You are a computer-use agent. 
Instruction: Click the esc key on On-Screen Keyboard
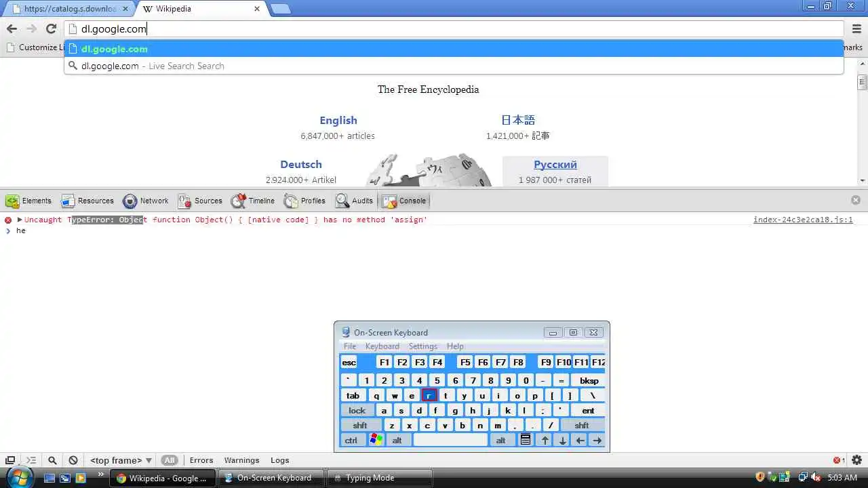[349, 363]
